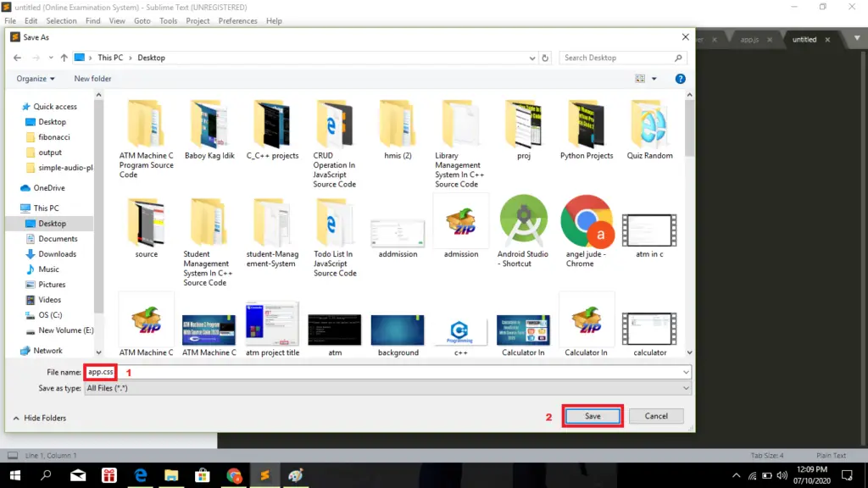Select the angel jude Chrome shortcut

coord(587,220)
